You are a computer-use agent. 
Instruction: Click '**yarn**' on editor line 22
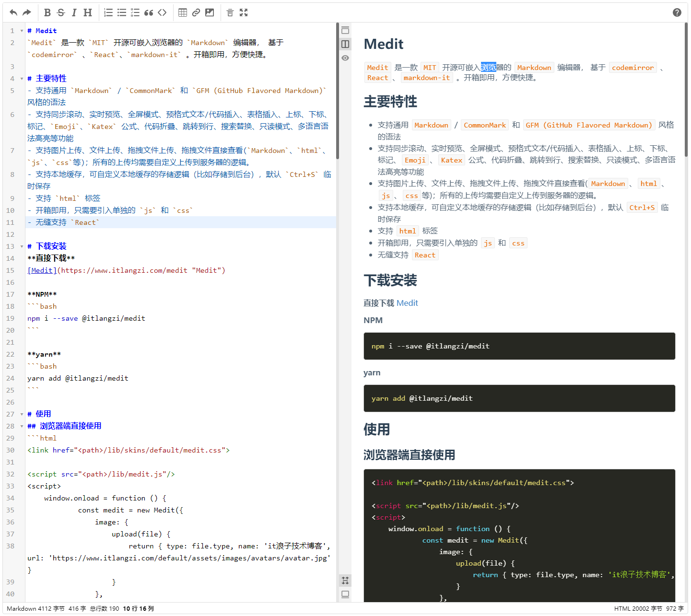coord(44,354)
